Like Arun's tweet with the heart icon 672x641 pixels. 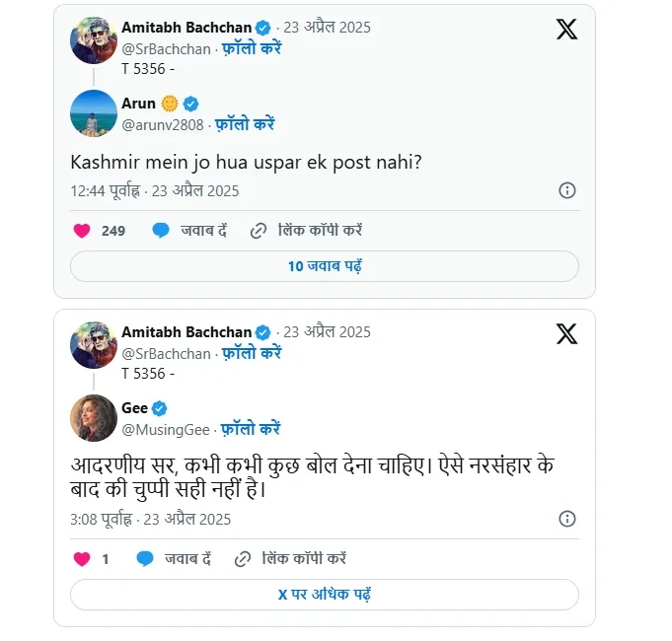82,231
